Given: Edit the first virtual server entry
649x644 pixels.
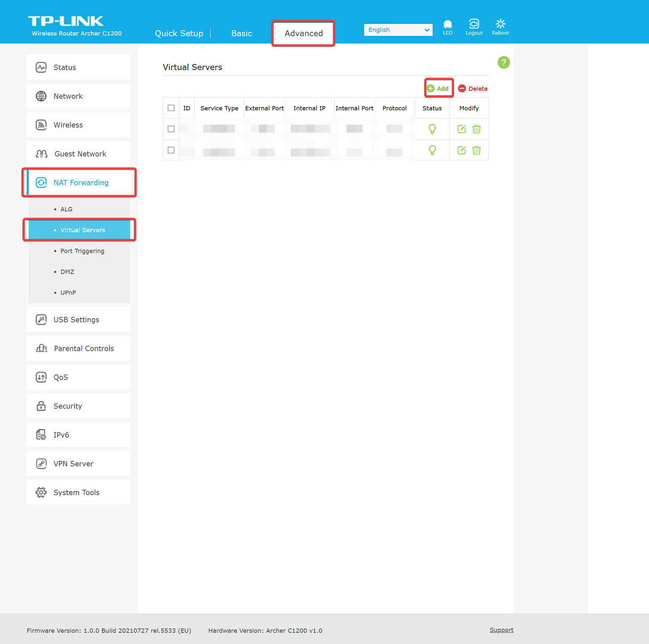Looking at the screenshot, I should coord(462,129).
